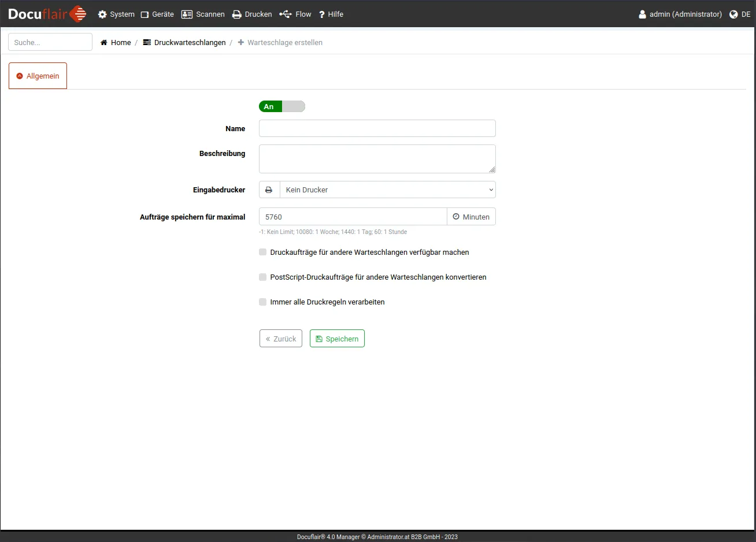Tick Immer alle Druckregeln verarbeiten
The image size is (756, 542).
tap(263, 302)
